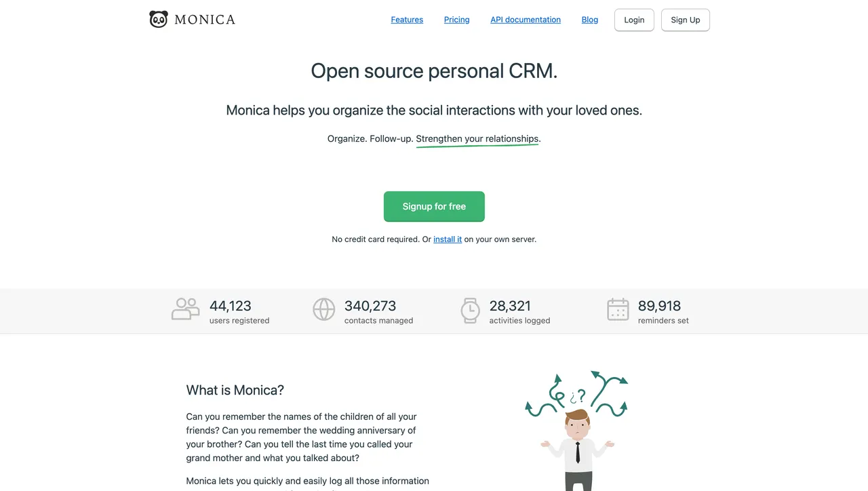
Task: Click the 340,273 contacts managed stat
Action: [x=378, y=312]
